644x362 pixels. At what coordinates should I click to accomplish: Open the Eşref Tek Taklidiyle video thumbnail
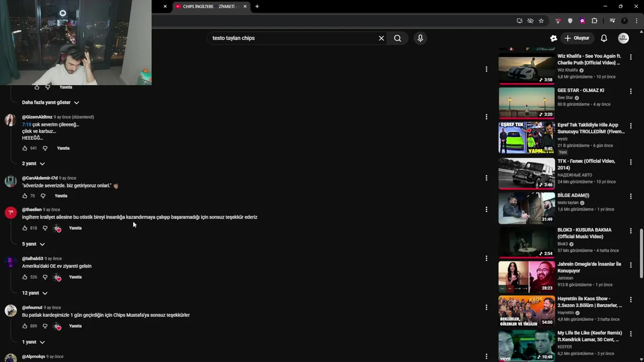(526, 138)
